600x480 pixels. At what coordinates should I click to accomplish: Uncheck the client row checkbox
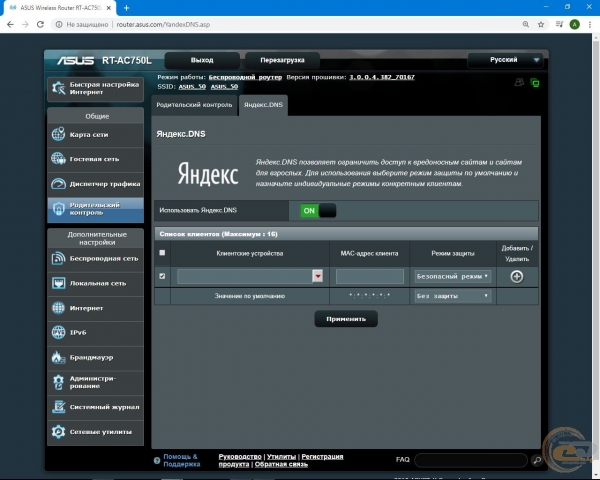(163, 276)
